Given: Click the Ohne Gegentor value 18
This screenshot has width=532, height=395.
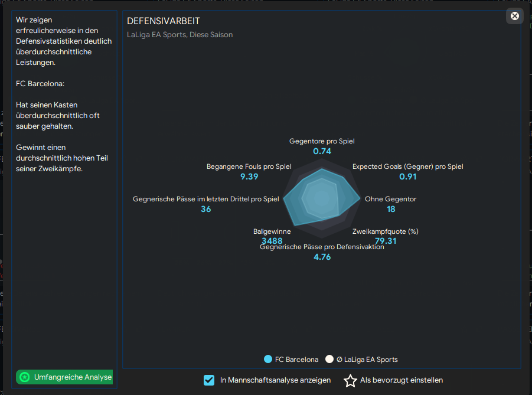Looking at the screenshot, I should (391, 209).
